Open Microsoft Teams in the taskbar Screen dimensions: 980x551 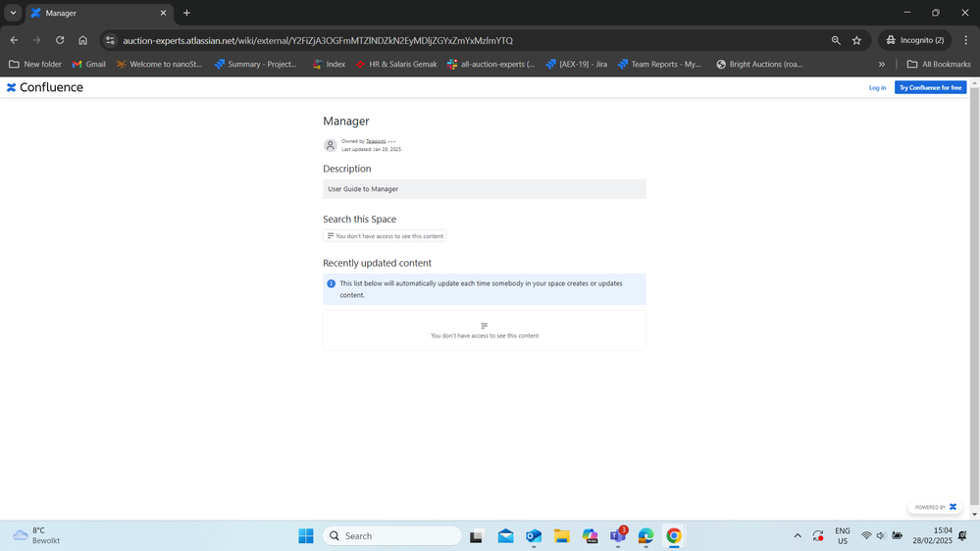[618, 535]
